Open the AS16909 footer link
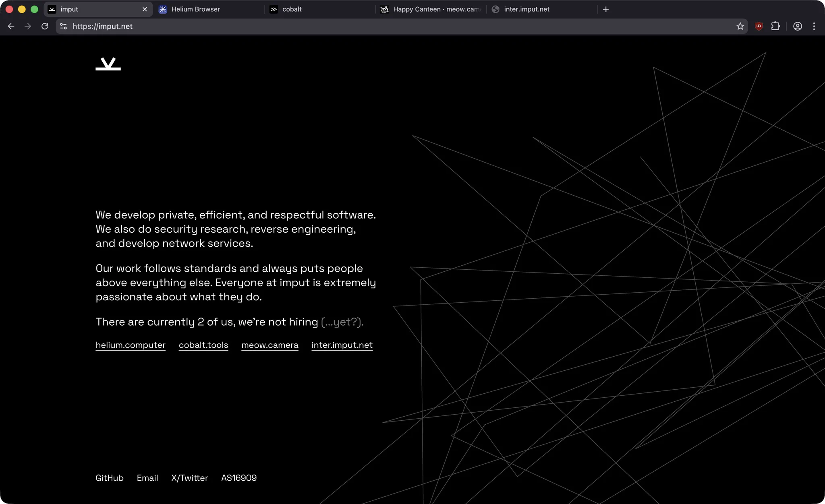The height and width of the screenshot is (504, 825). 239,478
